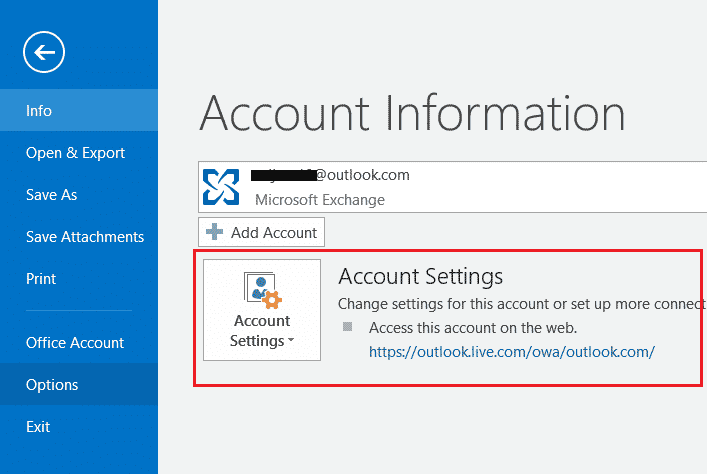The height and width of the screenshot is (474, 707).
Task: Open the Open & Export page
Action: pyautogui.click(x=79, y=153)
